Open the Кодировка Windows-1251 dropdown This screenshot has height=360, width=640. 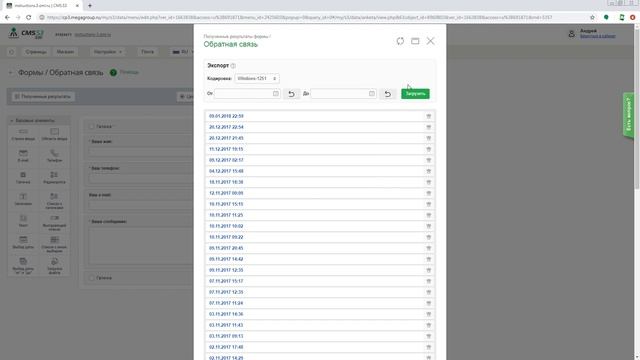[257, 78]
